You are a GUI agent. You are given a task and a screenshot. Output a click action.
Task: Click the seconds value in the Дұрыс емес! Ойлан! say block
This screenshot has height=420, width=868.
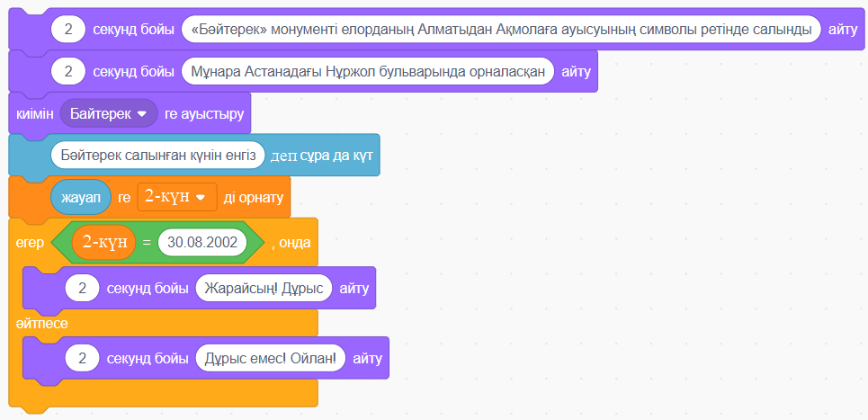point(82,358)
